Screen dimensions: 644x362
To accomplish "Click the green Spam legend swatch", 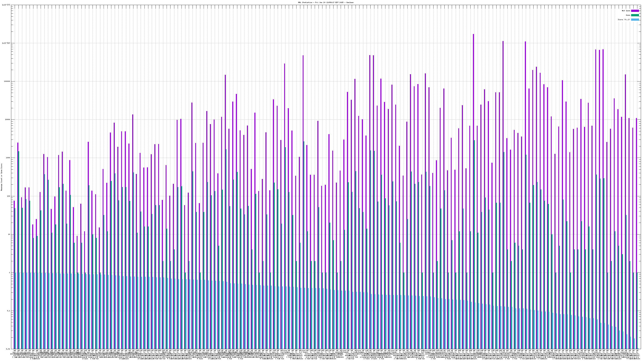I will (x=635, y=15).
